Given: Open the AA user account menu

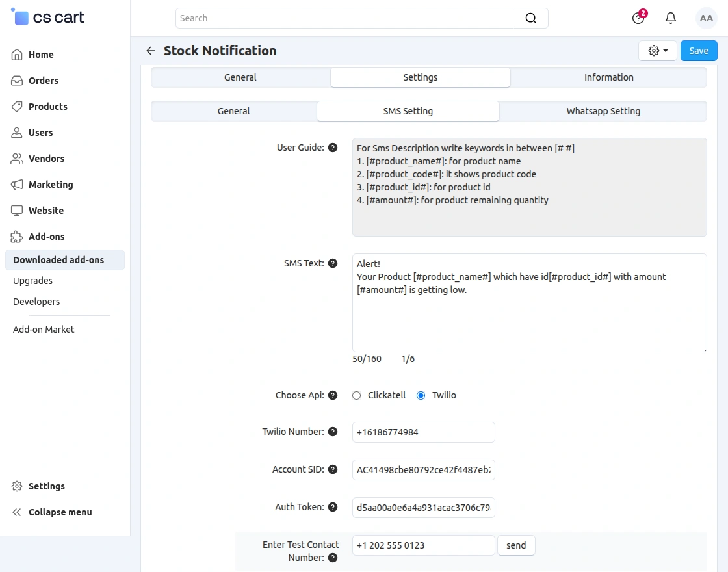Looking at the screenshot, I should pyautogui.click(x=706, y=18).
